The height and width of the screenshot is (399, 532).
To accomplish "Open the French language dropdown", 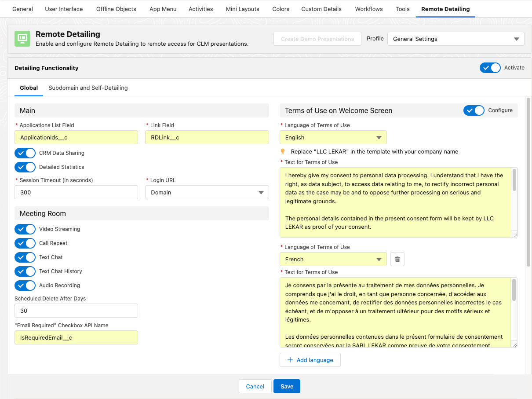I will pyautogui.click(x=333, y=259).
